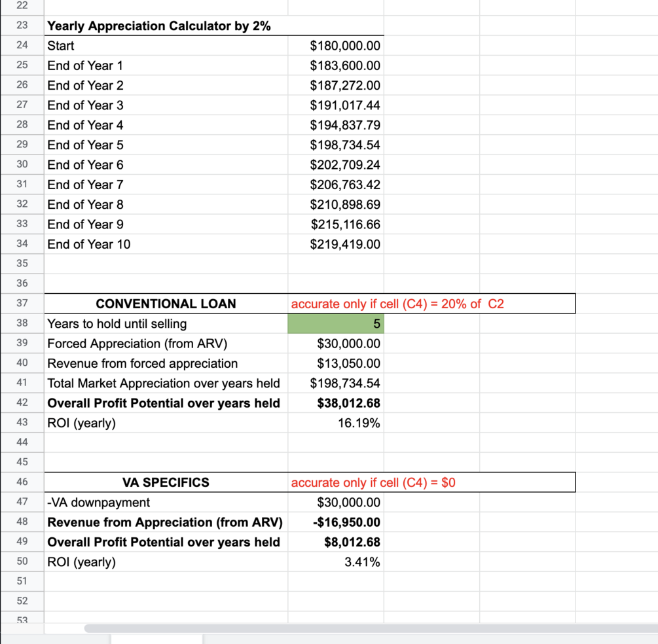Select the End of Year 8 label
Image resolution: width=658 pixels, height=644 pixels.
85,204
